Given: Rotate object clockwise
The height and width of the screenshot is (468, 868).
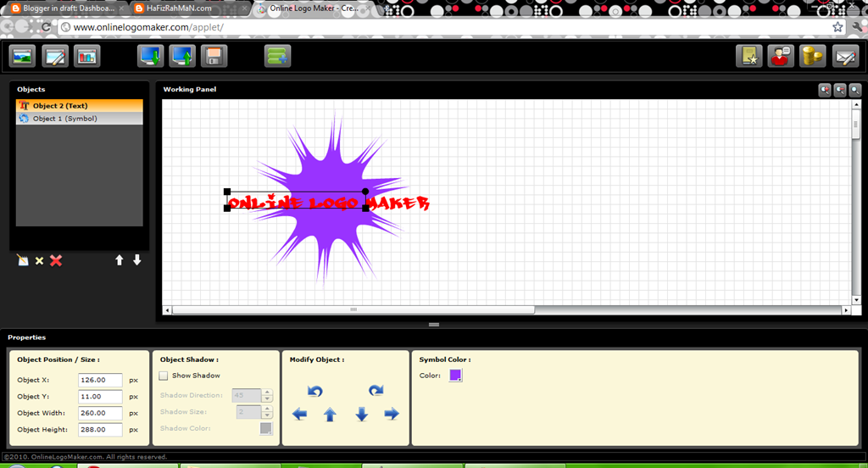Looking at the screenshot, I should (x=376, y=391).
